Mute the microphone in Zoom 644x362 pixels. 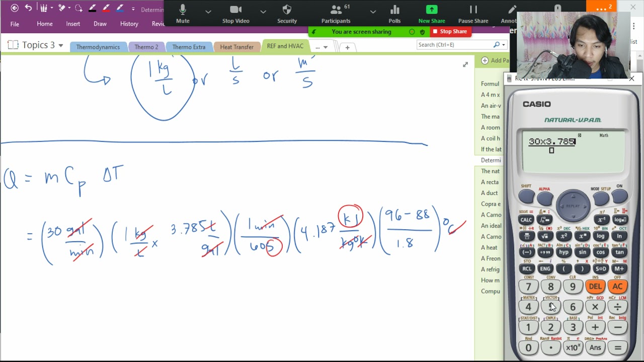pos(183,14)
